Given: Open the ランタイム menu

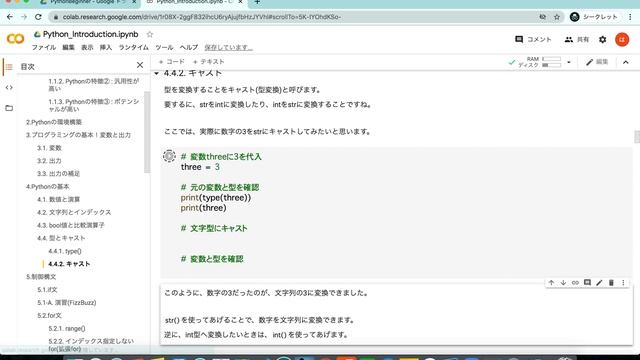Looking at the screenshot, I should [x=133, y=47].
